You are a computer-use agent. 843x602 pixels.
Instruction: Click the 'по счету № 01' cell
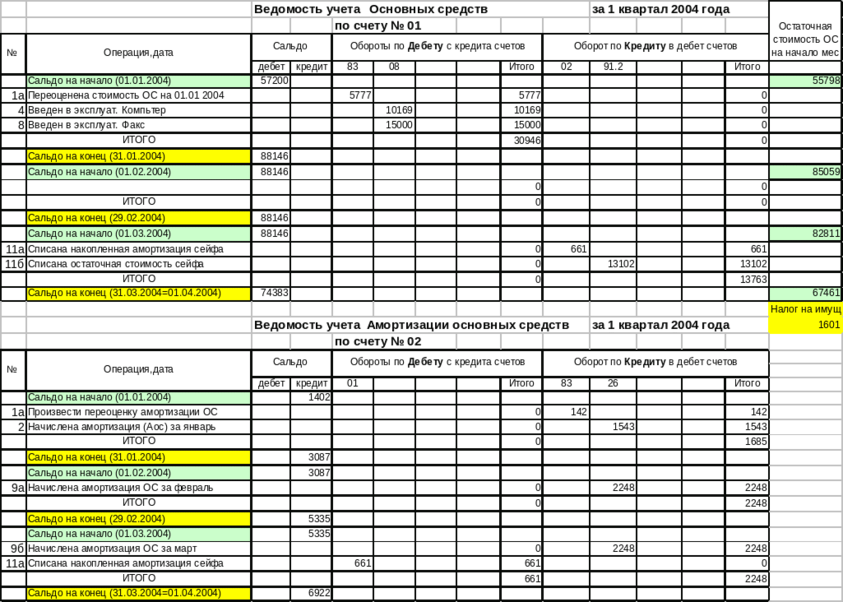coord(378,26)
